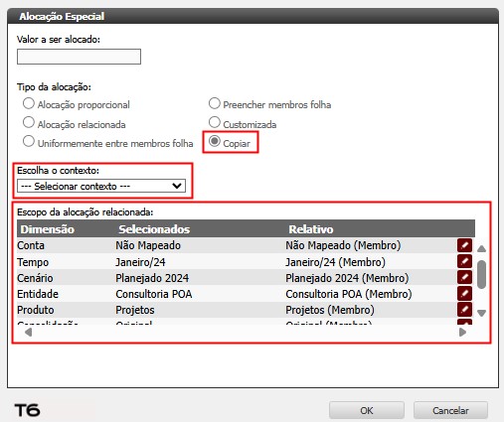This screenshot has height=422, width=504.
Task: Edit the Entidade row relative member
Action: (x=464, y=293)
